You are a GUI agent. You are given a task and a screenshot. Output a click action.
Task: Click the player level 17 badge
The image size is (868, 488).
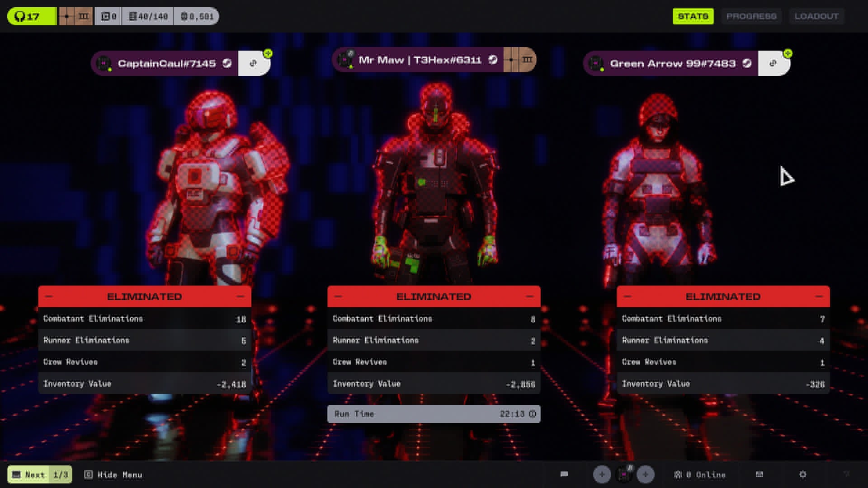[x=32, y=16]
